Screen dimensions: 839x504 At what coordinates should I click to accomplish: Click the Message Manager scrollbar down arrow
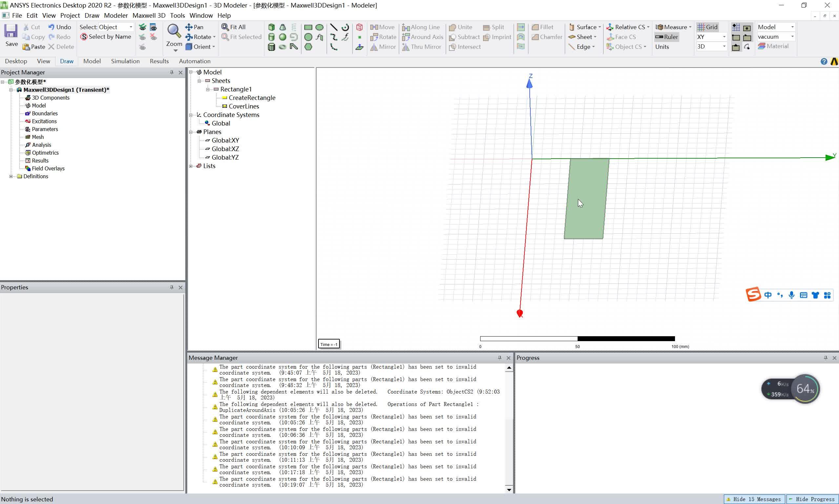pyautogui.click(x=509, y=489)
